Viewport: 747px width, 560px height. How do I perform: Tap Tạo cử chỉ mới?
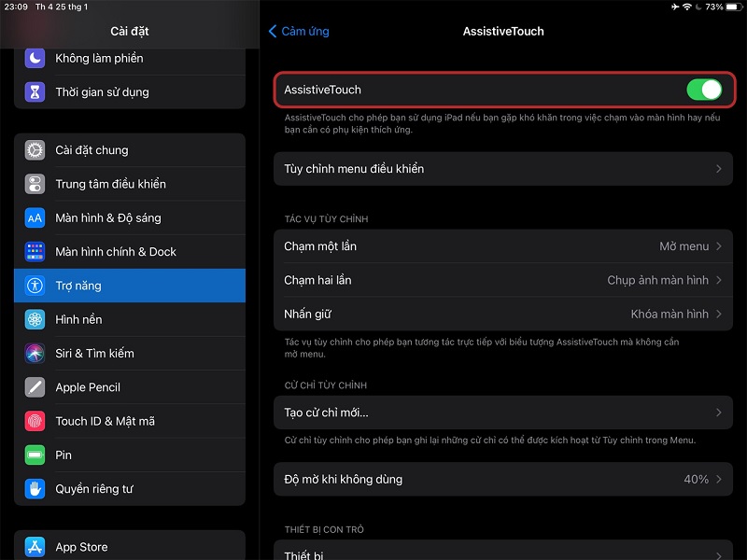502,413
